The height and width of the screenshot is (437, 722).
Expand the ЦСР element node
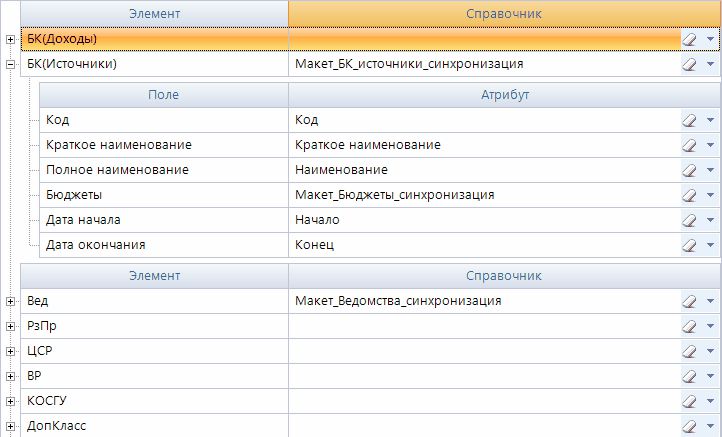click(11, 351)
